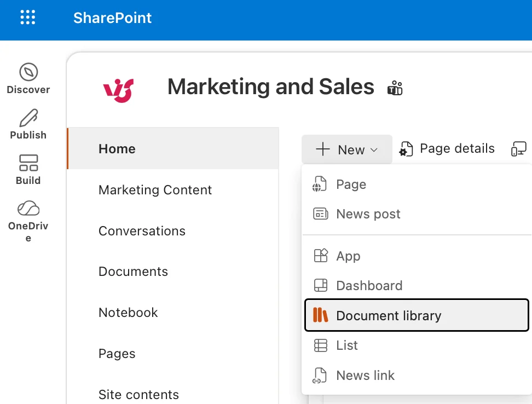
Task: Open the OneDrive cloud icon
Action: [28, 207]
